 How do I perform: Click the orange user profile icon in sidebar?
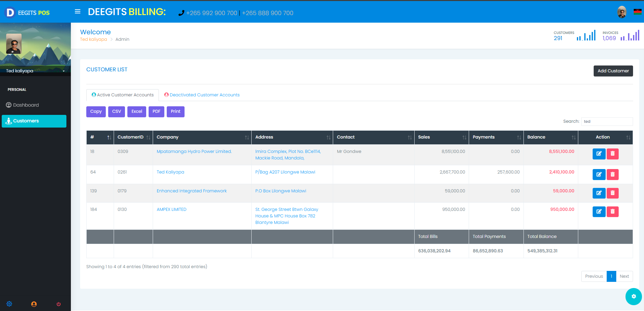pos(34,304)
